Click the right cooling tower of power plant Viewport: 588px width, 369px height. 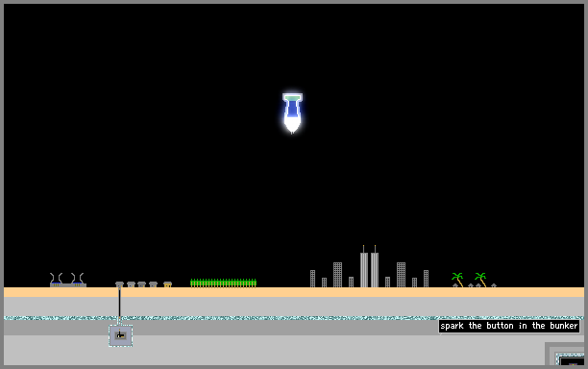point(78,280)
